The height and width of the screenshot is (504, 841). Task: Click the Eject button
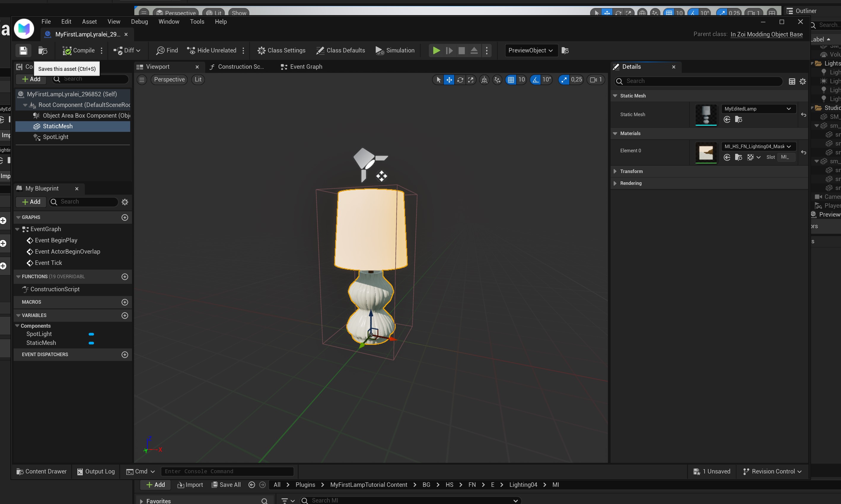click(x=474, y=51)
